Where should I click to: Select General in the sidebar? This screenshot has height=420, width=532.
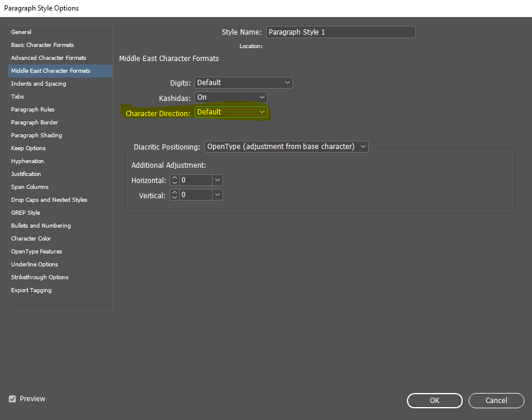21,32
